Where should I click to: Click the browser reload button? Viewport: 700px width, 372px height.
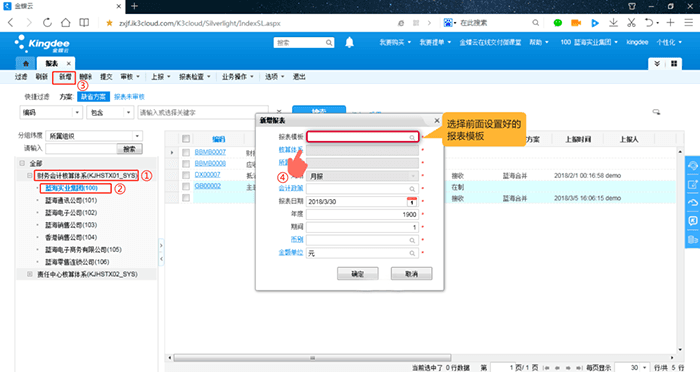click(x=47, y=23)
